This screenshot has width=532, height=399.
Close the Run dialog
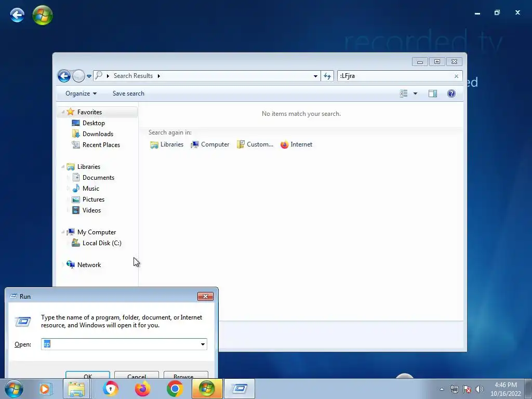point(205,296)
